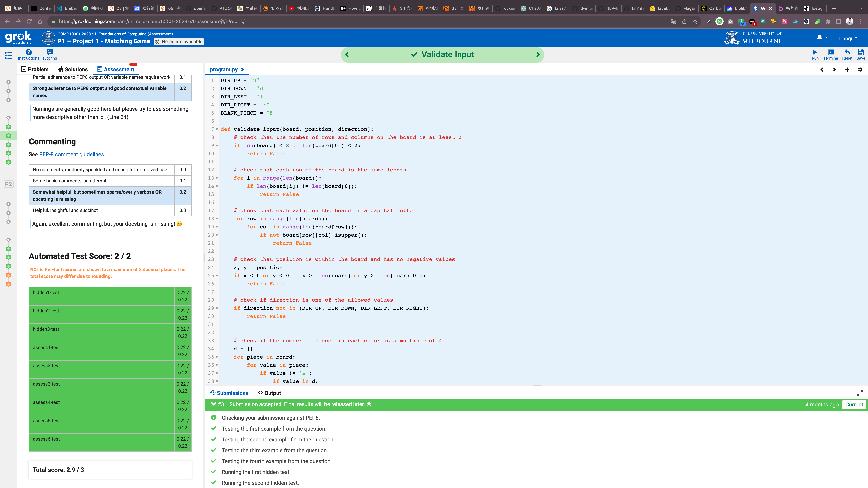Viewport: 868px width, 488px height.
Task: Click the Grok Academy logo
Action: click(18, 38)
